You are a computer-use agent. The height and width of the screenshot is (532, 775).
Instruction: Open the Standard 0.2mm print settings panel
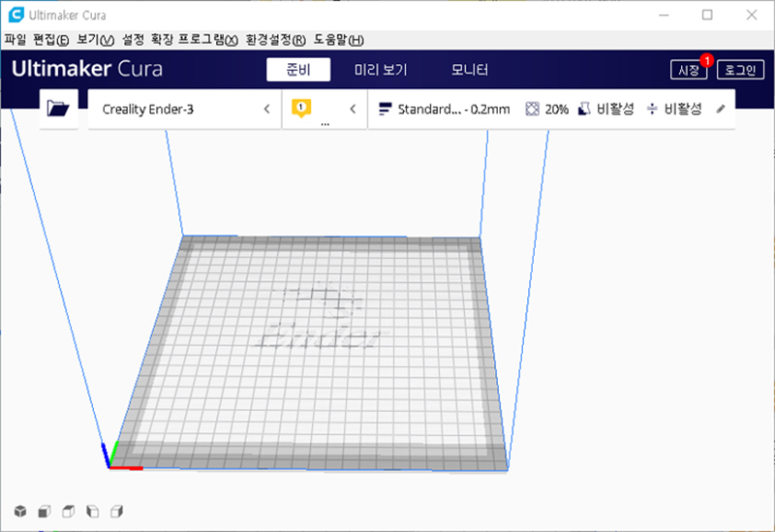[551, 109]
